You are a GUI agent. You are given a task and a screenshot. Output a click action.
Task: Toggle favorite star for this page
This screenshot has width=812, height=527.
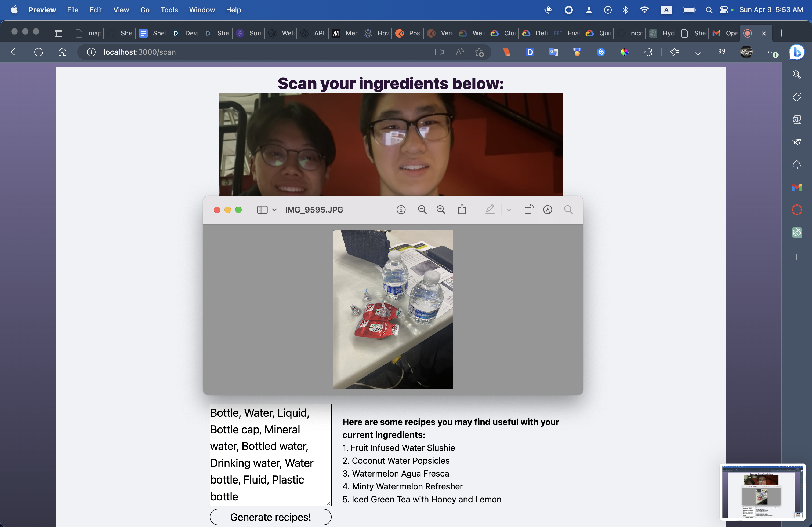click(479, 52)
